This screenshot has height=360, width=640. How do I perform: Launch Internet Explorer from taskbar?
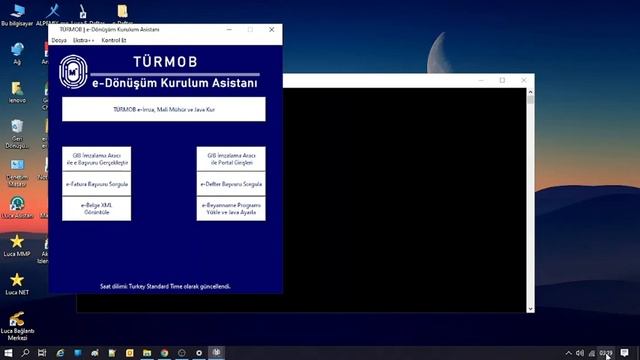pyautogui.click(x=60, y=353)
